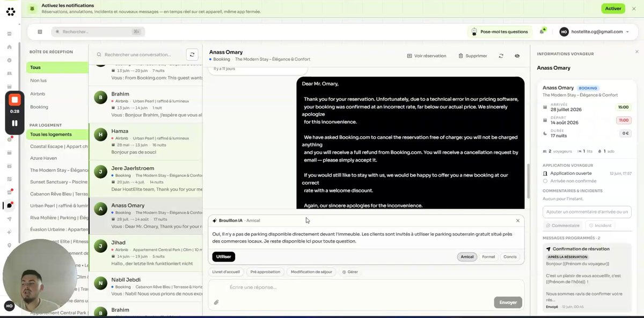
Task: Open the Hamza conversation
Action: point(145,142)
